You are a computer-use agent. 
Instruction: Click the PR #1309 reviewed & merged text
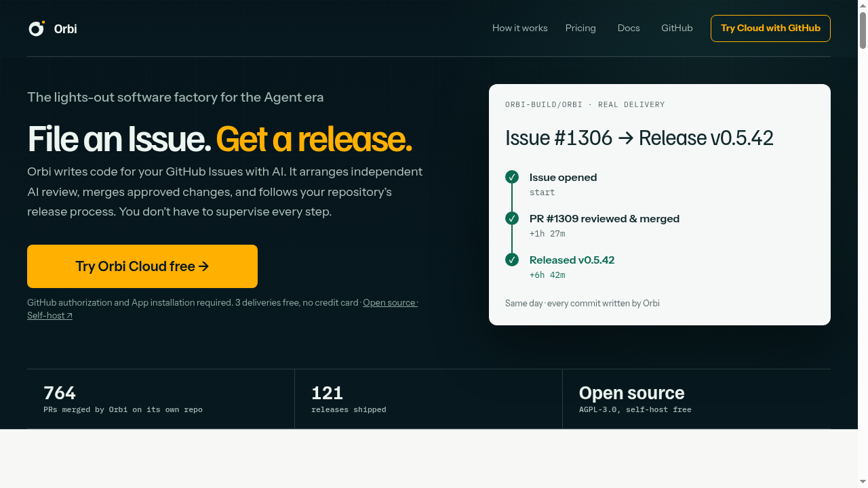point(604,218)
